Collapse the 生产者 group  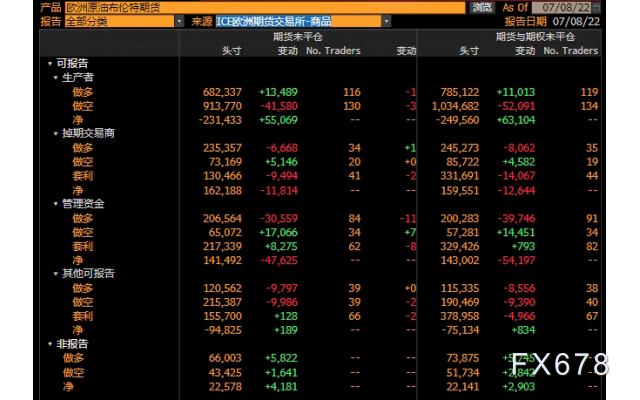[x=56, y=78]
